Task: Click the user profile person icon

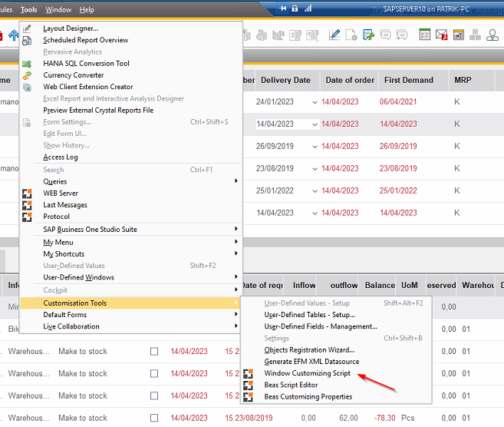Action: 492,35
